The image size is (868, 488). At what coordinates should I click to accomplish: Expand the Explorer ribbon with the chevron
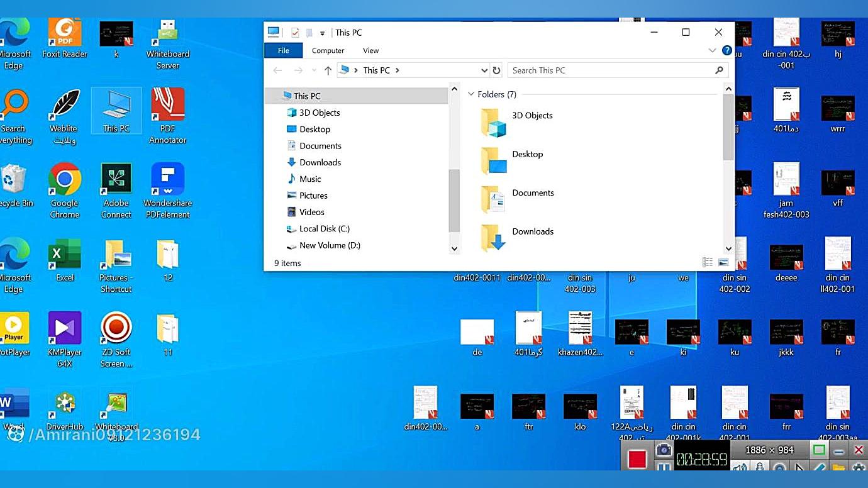tap(712, 50)
